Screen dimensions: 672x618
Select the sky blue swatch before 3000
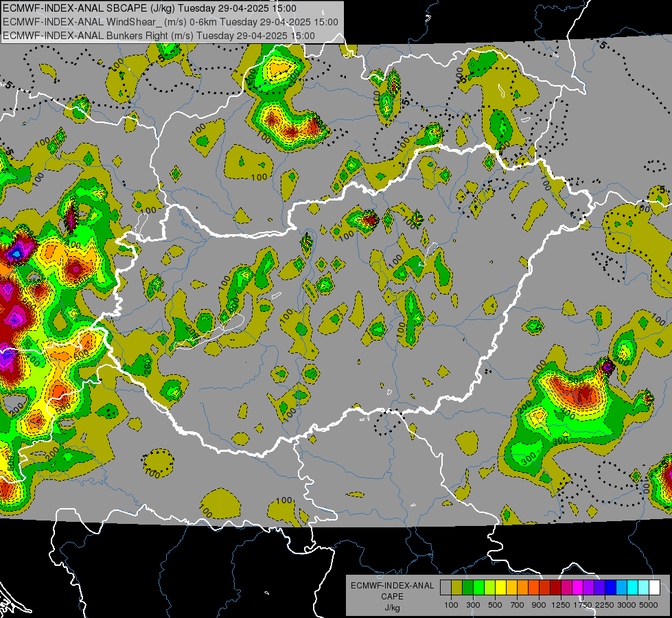point(621,587)
